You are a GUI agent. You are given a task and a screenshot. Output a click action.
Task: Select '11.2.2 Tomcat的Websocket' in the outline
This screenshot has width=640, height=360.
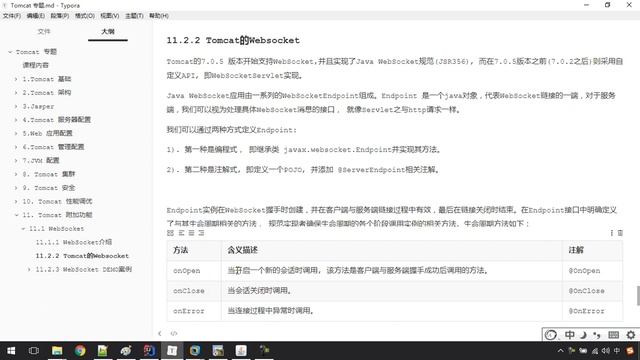[x=82, y=256]
